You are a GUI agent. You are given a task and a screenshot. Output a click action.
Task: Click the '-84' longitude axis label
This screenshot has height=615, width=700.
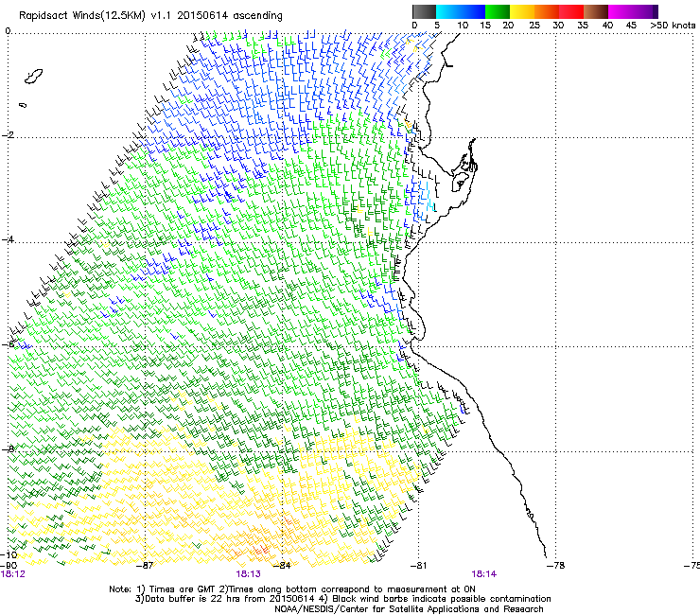282,566
